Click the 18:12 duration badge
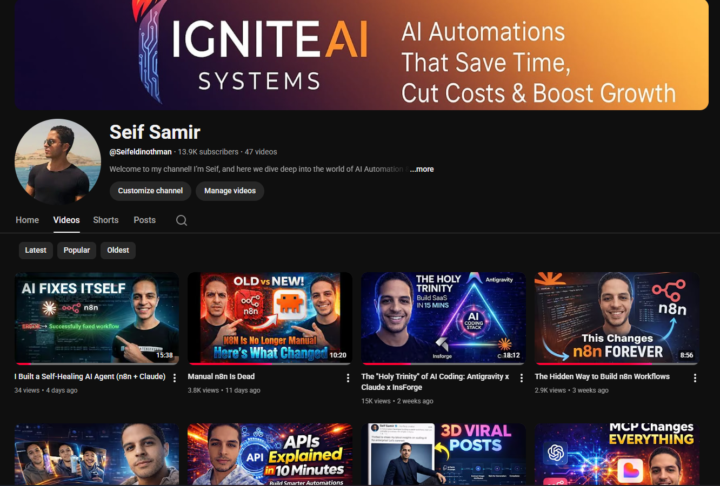 point(511,355)
